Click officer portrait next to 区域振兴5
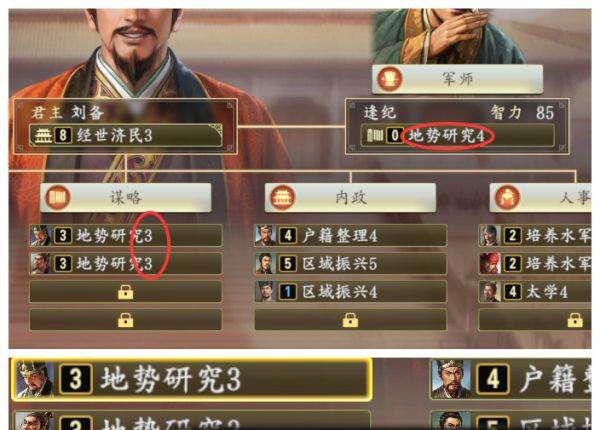This screenshot has height=430, width=600. [x=266, y=264]
